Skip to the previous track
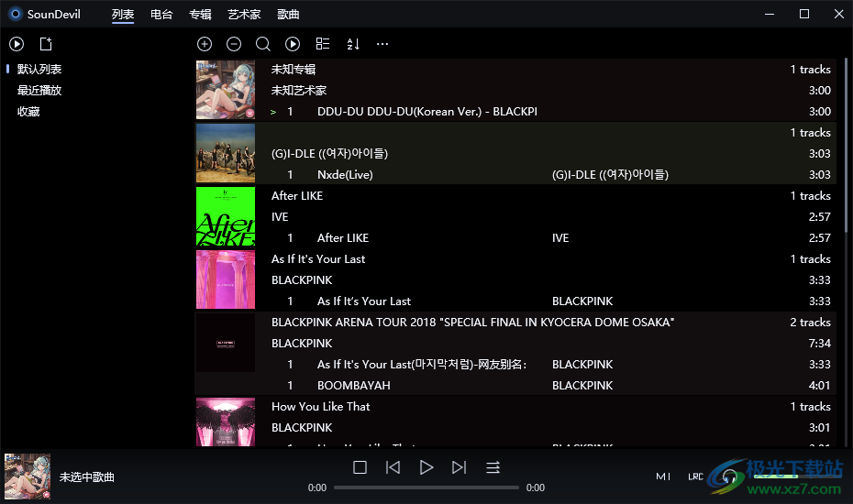The width and height of the screenshot is (853, 504). [393, 467]
